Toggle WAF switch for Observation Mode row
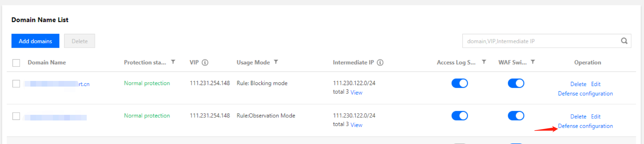 tap(516, 116)
